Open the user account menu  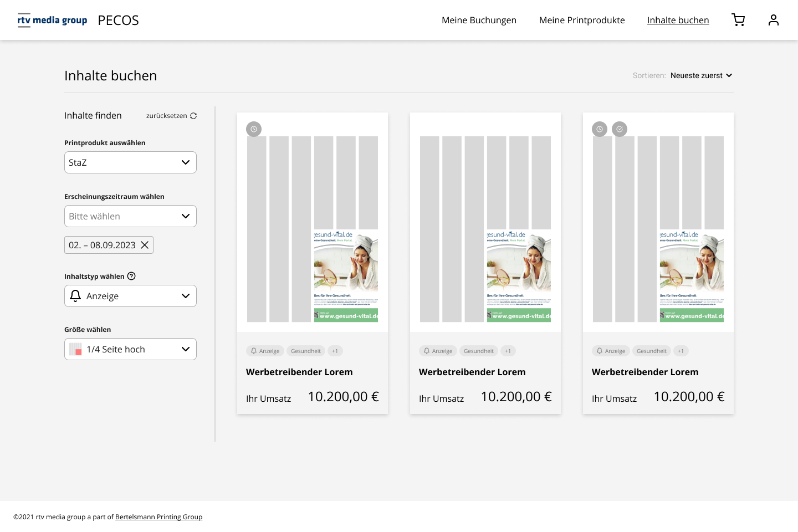pos(774,20)
